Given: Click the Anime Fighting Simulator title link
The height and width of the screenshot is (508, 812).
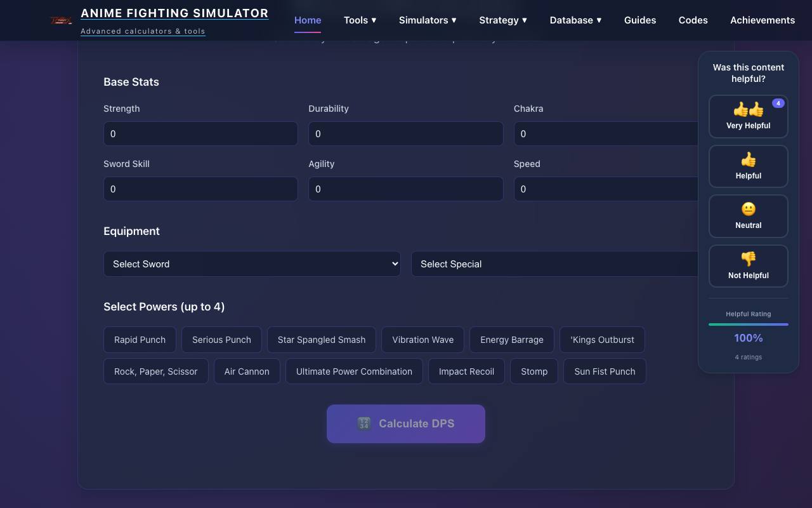Looking at the screenshot, I should pos(174,13).
